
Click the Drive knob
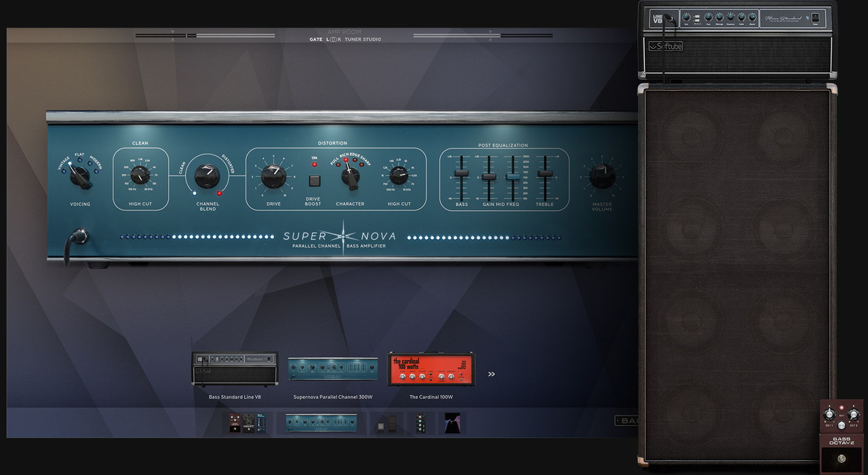tap(273, 176)
